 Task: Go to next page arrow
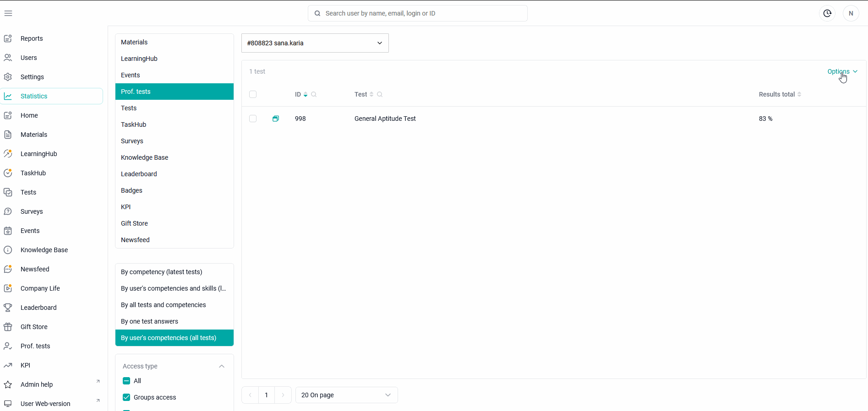click(x=283, y=395)
